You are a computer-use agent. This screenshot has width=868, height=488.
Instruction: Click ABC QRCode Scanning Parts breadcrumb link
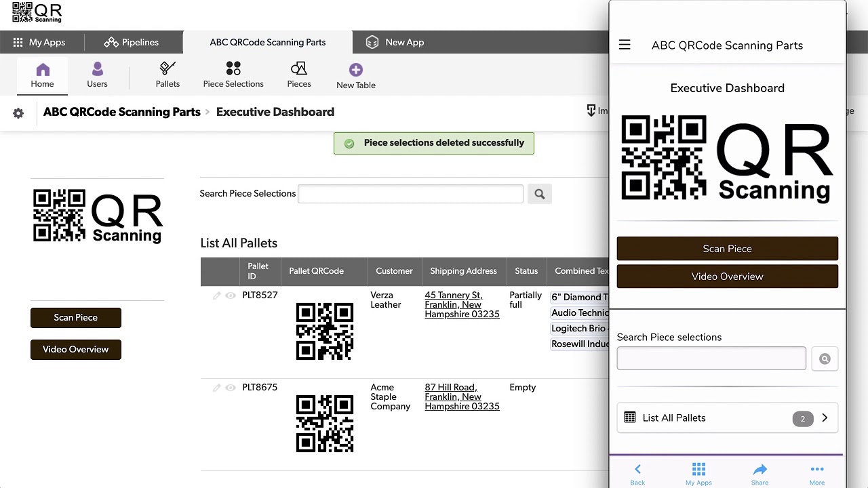tap(122, 112)
